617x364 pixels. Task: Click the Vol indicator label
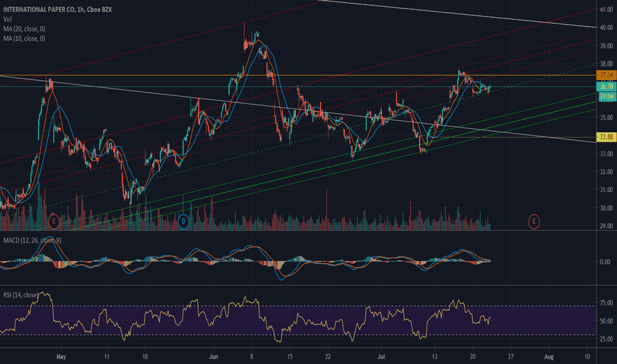tap(7, 19)
